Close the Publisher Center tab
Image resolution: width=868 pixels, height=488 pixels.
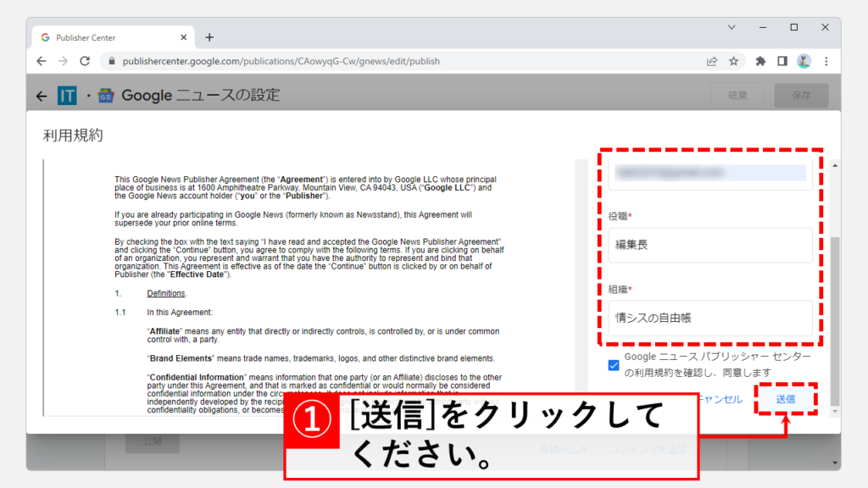coord(184,37)
